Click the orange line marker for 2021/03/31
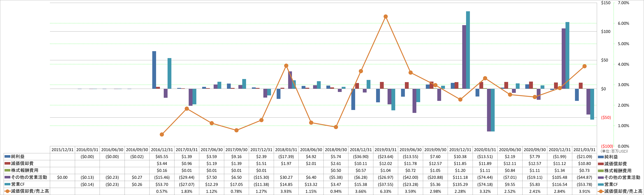This screenshot has width=644, height=195. point(584,66)
